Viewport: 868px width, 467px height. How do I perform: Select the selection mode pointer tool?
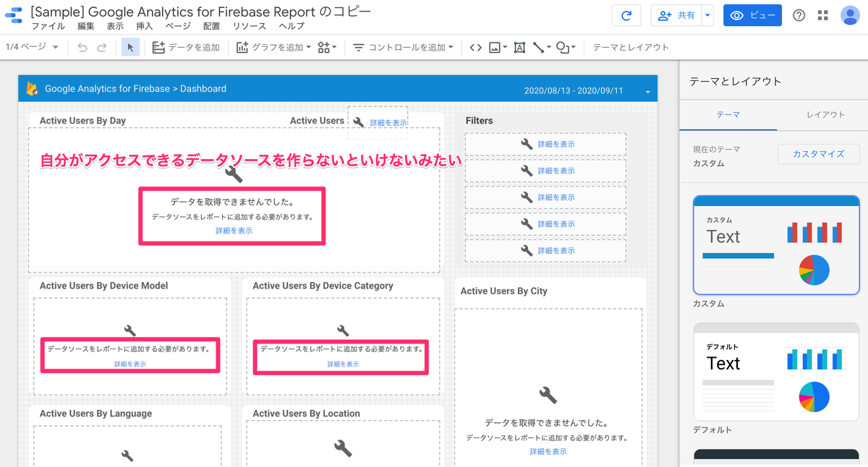pyautogui.click(x=130, y=48)
